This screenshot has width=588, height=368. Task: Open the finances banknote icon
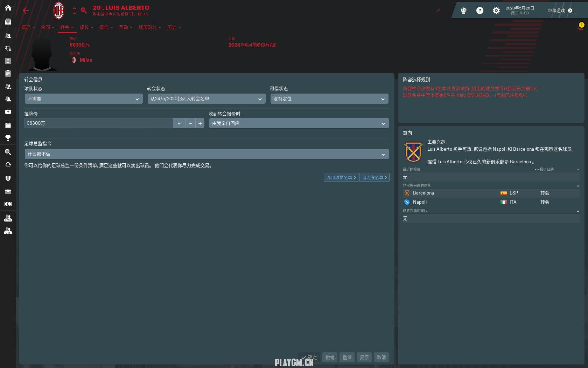click(8, 204)
